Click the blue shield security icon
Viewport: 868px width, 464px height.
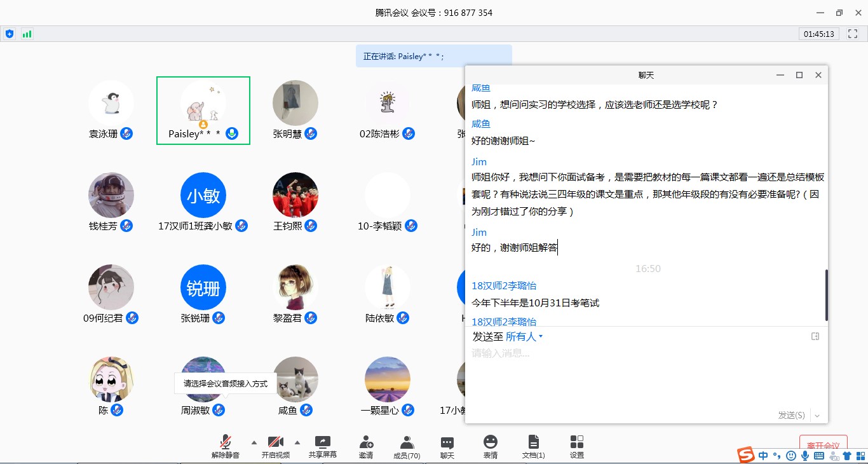click(x=10, y=34)
